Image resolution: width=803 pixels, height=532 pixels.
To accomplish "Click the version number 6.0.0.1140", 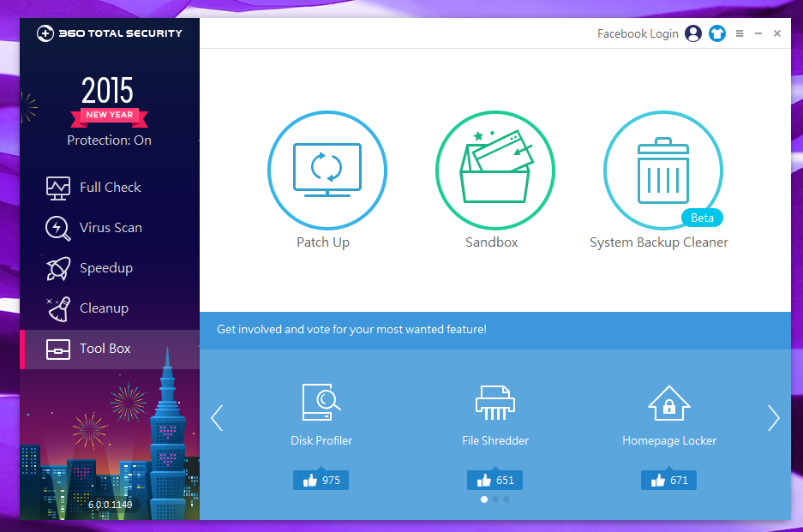I will [110, 505].
